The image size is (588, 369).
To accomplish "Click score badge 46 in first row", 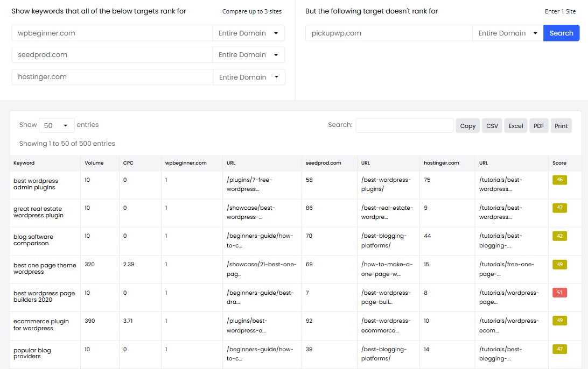I will click(559, 180).
